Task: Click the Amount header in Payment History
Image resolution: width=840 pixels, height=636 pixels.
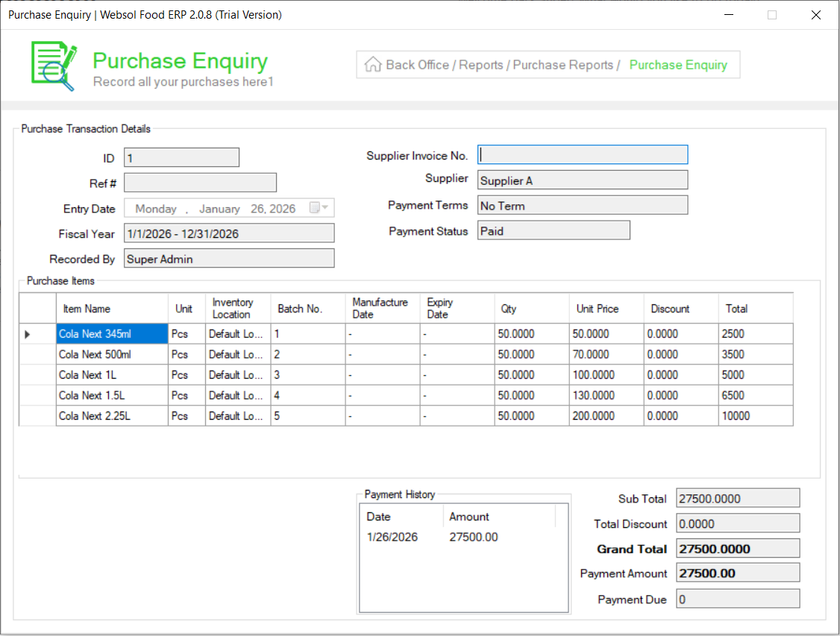Action: click(499, 517)
